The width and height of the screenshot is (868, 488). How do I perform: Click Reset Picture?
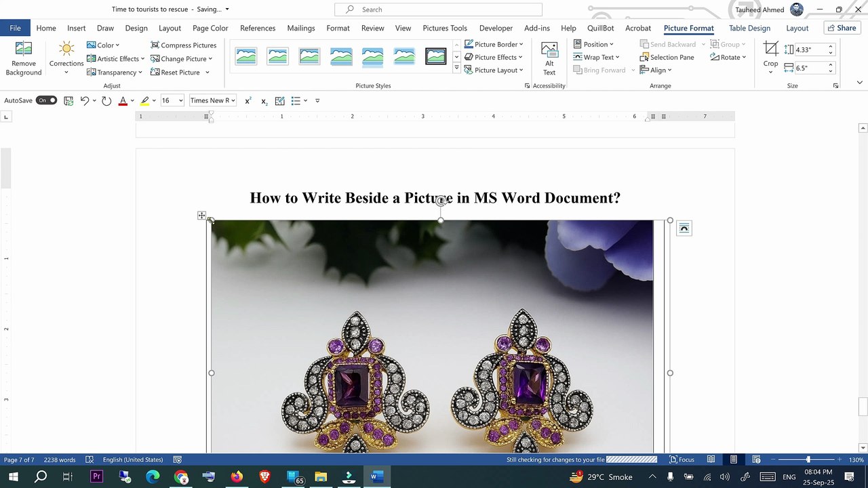[x=176, y=72]
